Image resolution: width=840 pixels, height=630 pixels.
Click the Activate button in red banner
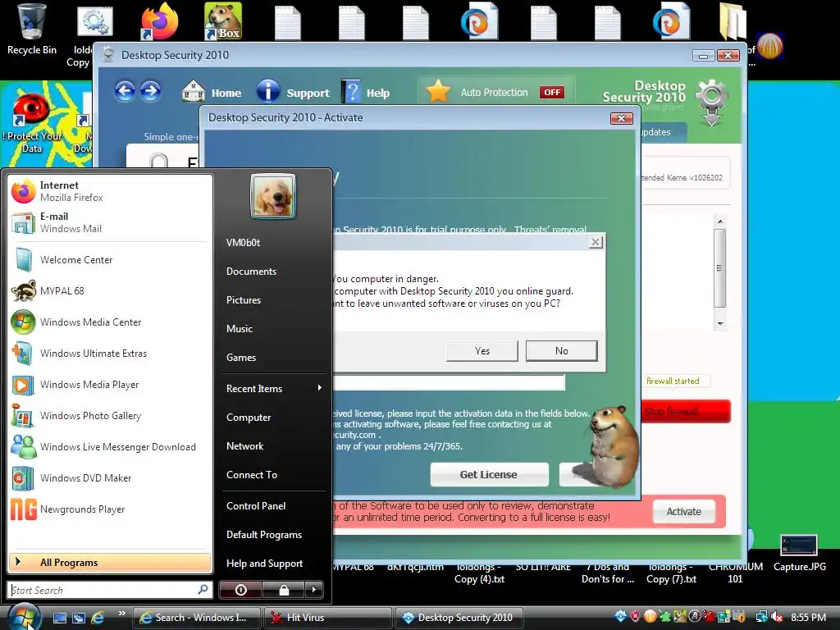(683, 512)
